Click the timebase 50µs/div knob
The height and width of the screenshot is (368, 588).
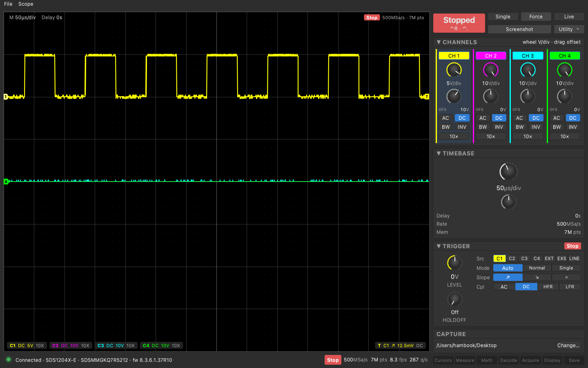508,171
